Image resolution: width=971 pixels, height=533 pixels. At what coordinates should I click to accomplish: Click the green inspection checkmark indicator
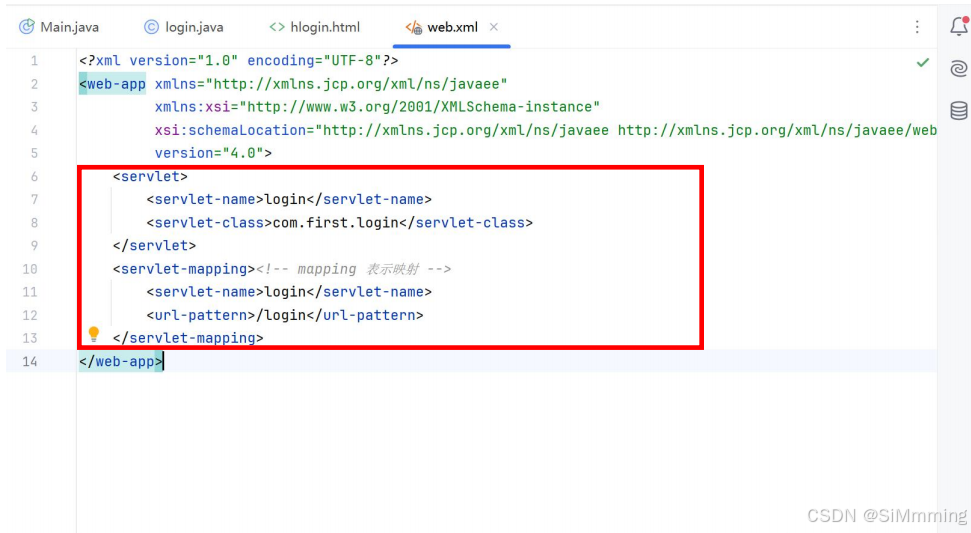(x=923, y=62)
